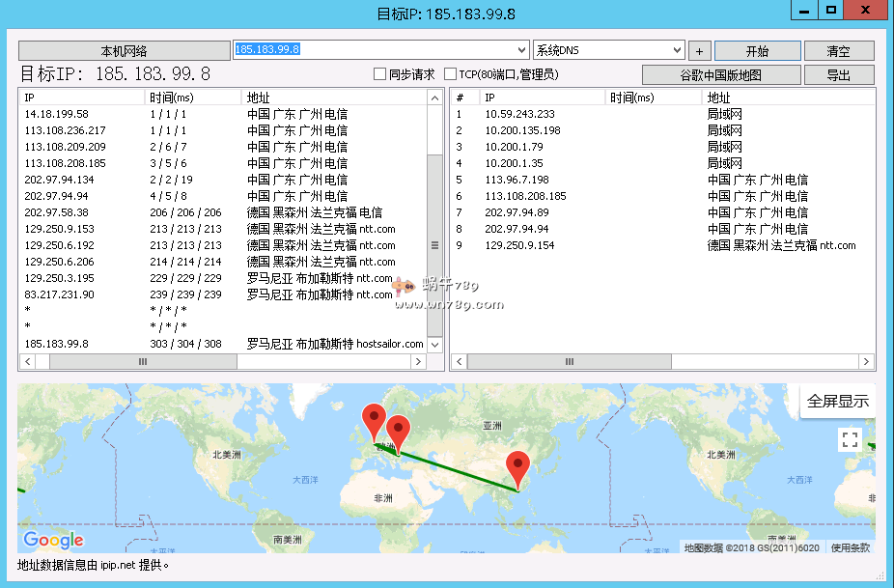Click the 谷歌中国版地图 button
Screen dimensions: 894x588
click(x=721, y=75)
